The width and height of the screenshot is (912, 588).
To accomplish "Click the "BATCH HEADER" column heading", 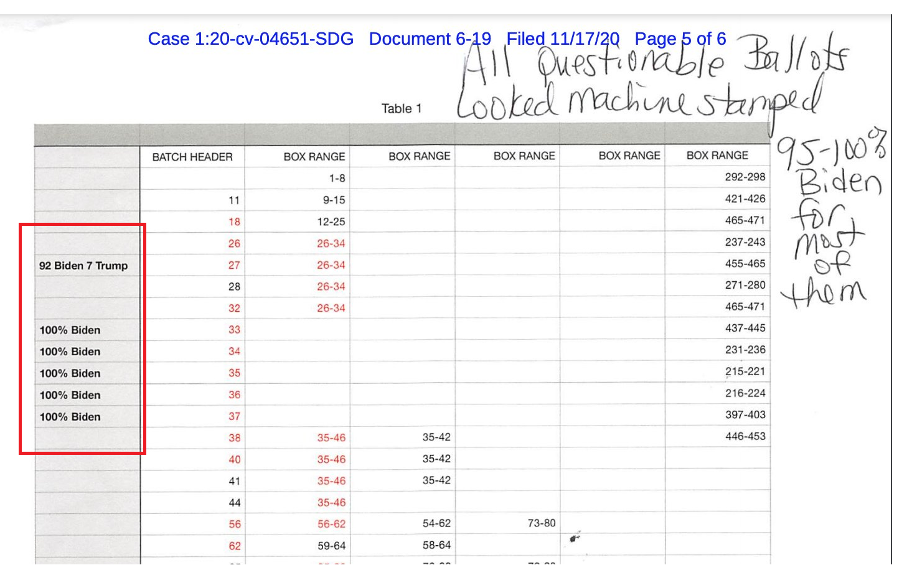I will point(192,157).
